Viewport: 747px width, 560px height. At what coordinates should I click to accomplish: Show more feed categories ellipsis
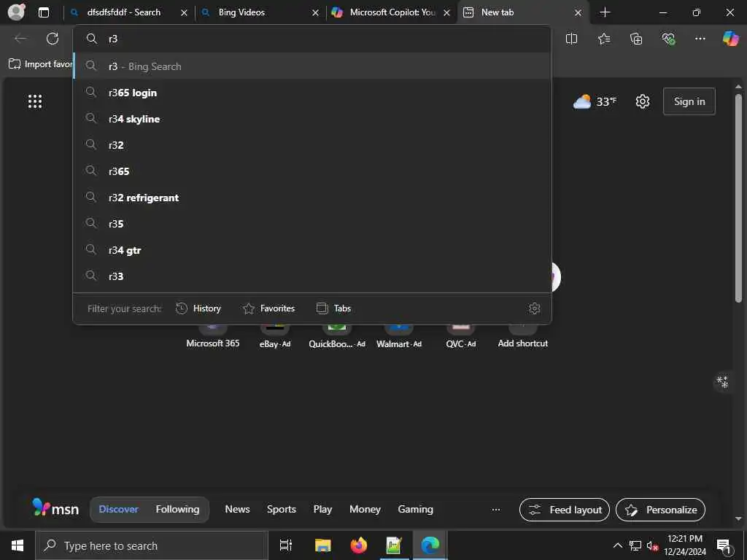pyautogui.click(x=496, y=510)
